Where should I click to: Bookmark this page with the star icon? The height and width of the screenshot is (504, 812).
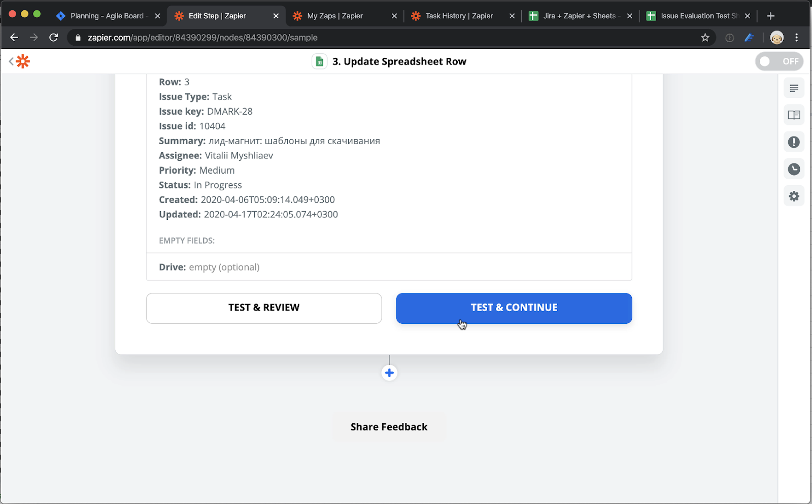click(x=705, y=38)
